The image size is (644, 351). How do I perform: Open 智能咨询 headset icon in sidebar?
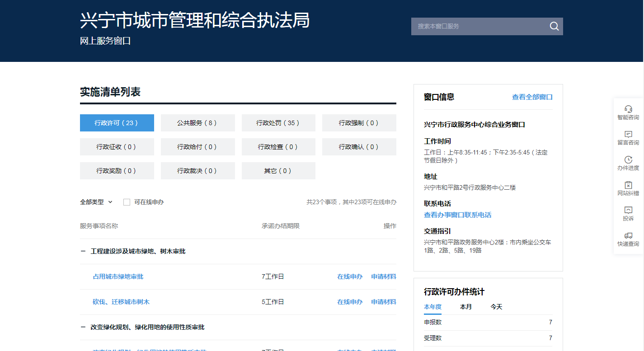(628, 109)
